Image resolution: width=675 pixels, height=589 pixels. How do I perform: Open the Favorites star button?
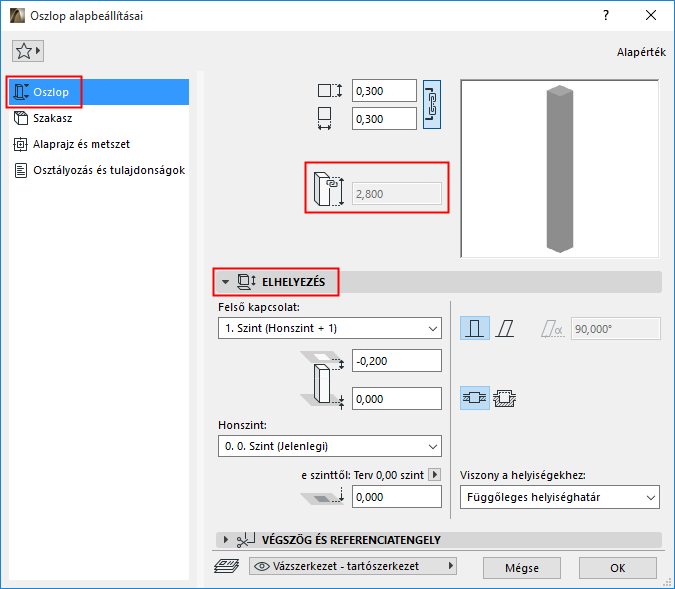[28, 51]
